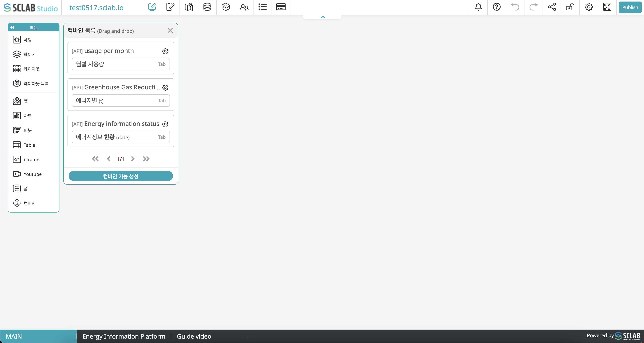Image resolution: width=644 pixels, height=343 pixels.
Task: Open the payment card toolbar icon
Action: point(281,7)
